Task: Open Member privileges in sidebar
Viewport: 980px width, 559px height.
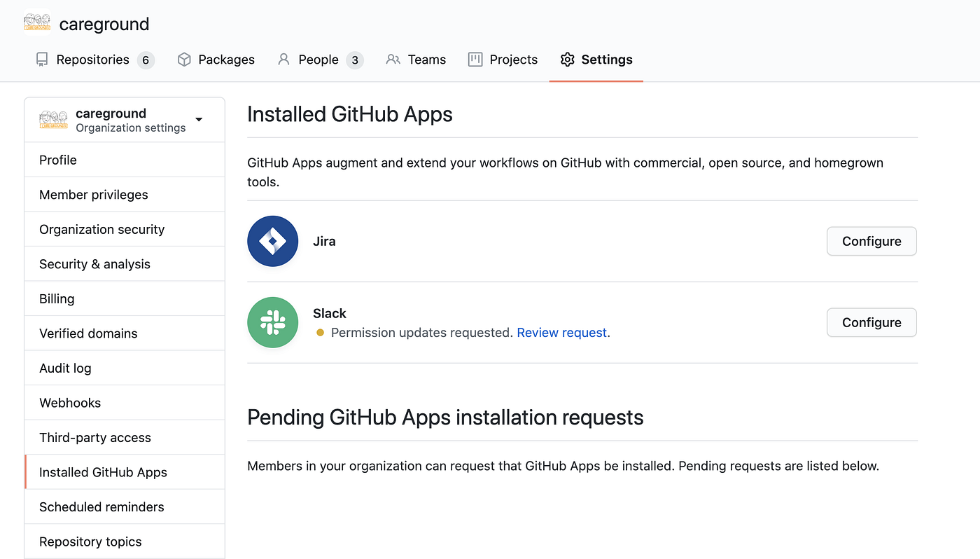Action: 125,195
